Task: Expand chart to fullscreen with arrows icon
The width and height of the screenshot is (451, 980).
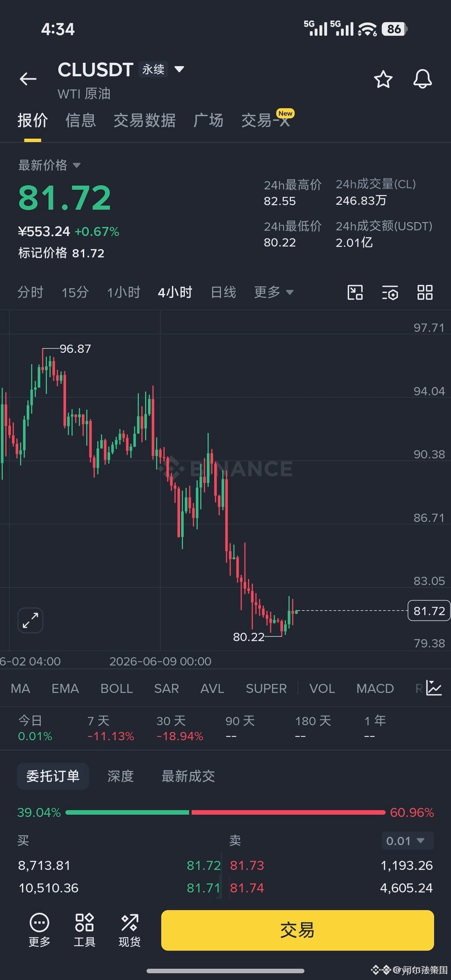Action: [30, 620]
